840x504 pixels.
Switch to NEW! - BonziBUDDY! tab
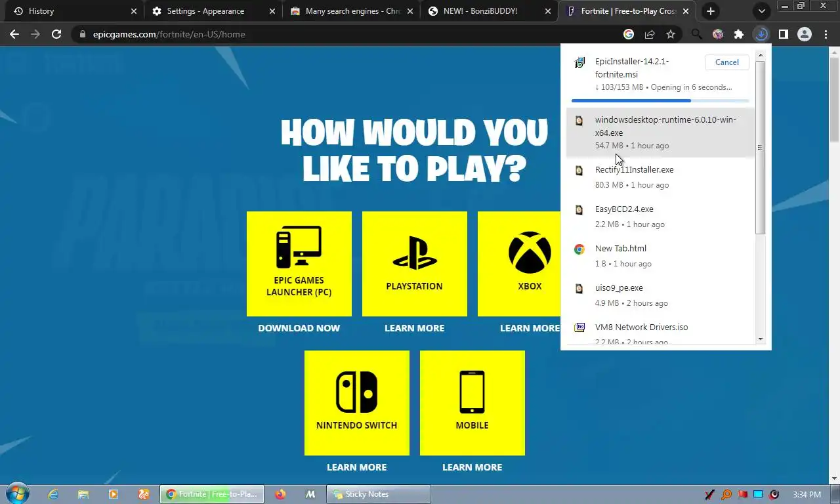tap(489, 11)
